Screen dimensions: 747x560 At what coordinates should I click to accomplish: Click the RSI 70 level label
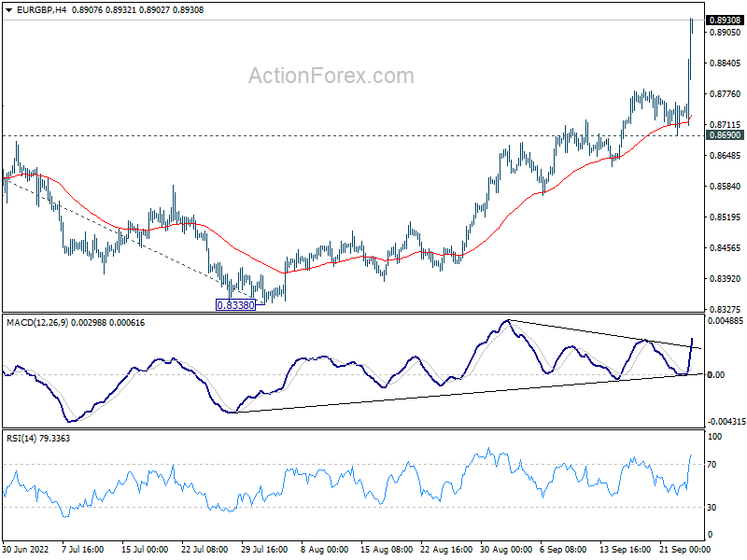(x=712, y=465)
